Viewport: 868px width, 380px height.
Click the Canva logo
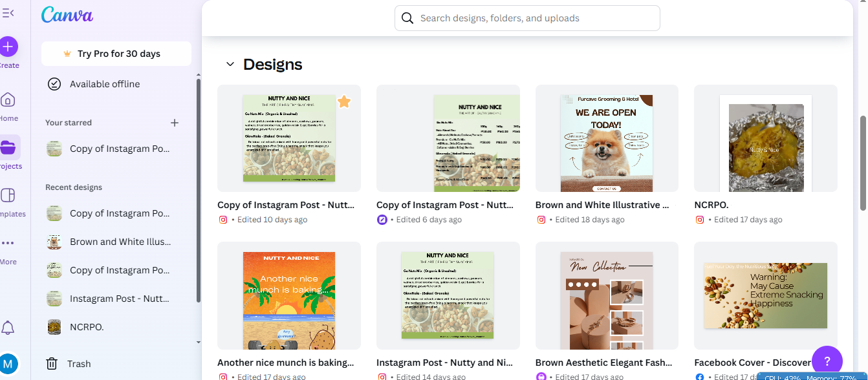click(x=67, y=15)
